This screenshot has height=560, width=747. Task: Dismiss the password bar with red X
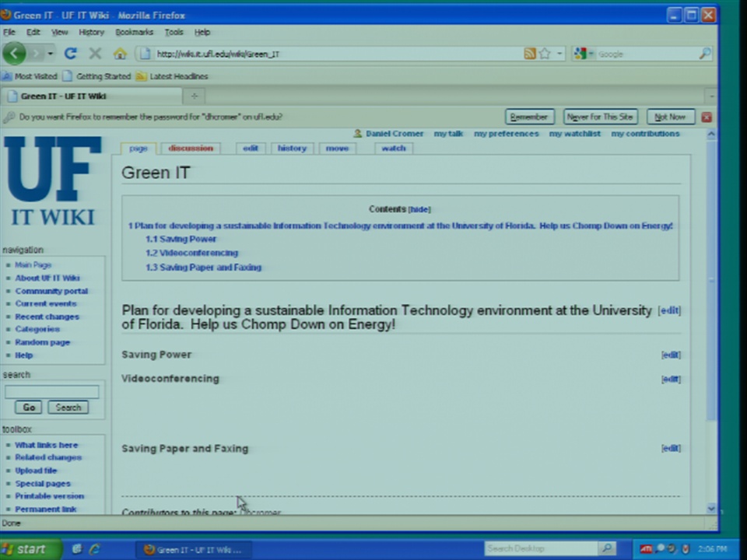pos(707,117)
